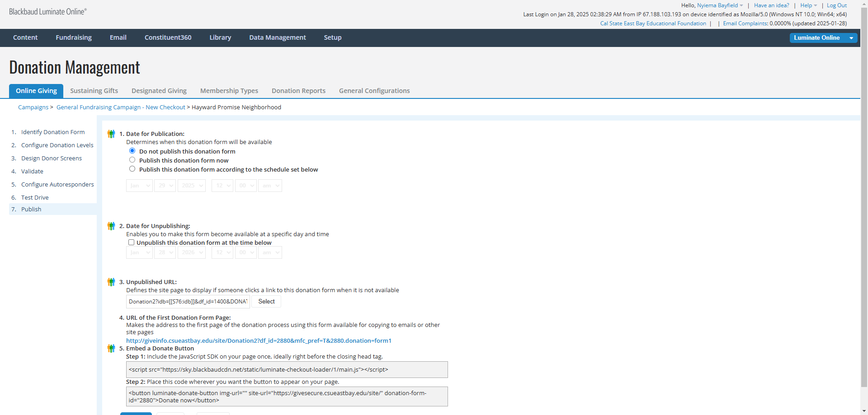Open the publication minutes dropdown
This screenshot has width=868, height=415.
[245, 186]
